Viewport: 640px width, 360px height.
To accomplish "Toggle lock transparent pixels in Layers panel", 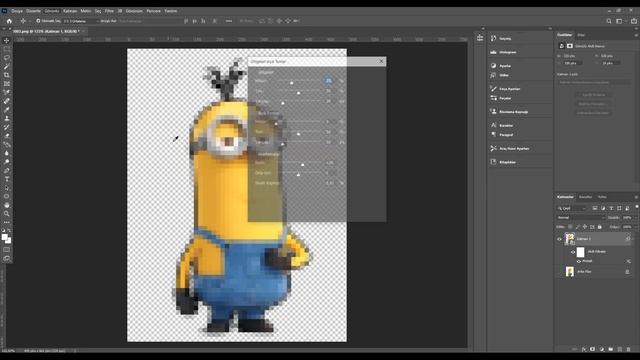I will 570,227.
